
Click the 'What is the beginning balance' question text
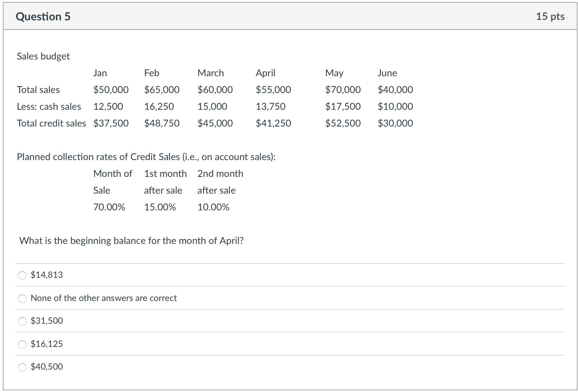pyautogui.click(x=131, y=241)
